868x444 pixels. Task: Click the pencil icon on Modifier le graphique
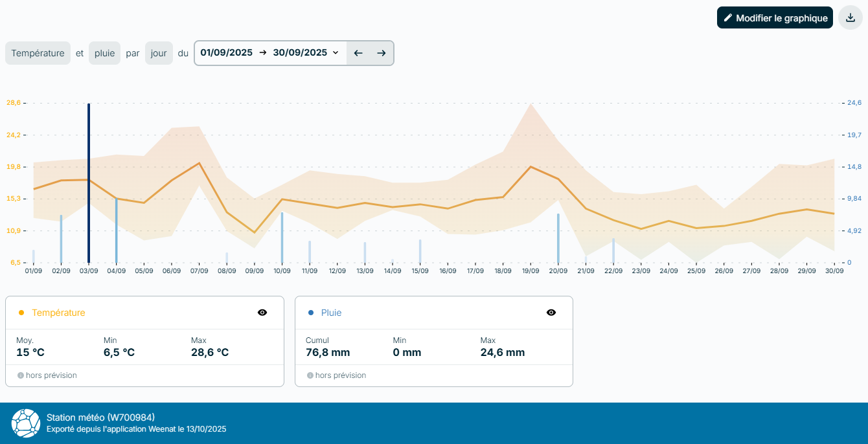727,18
